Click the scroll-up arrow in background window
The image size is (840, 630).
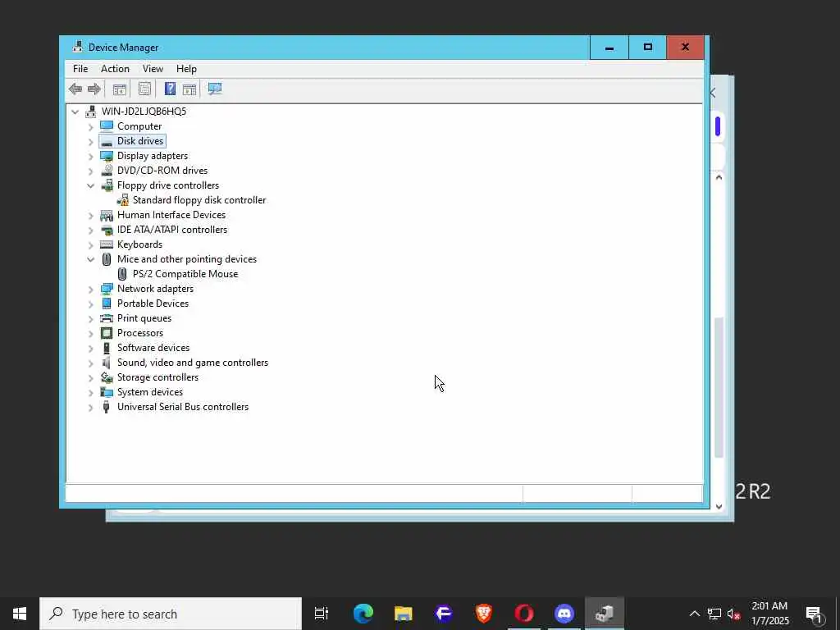click(719, 177)
